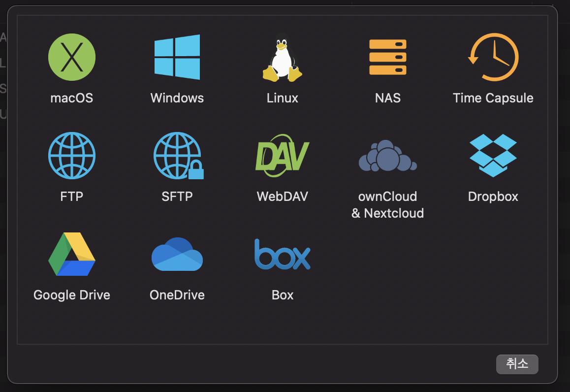Choose the Windows logo icon
Image resolution: width=570 pixels, height=392 pixels.
[177, 57]
